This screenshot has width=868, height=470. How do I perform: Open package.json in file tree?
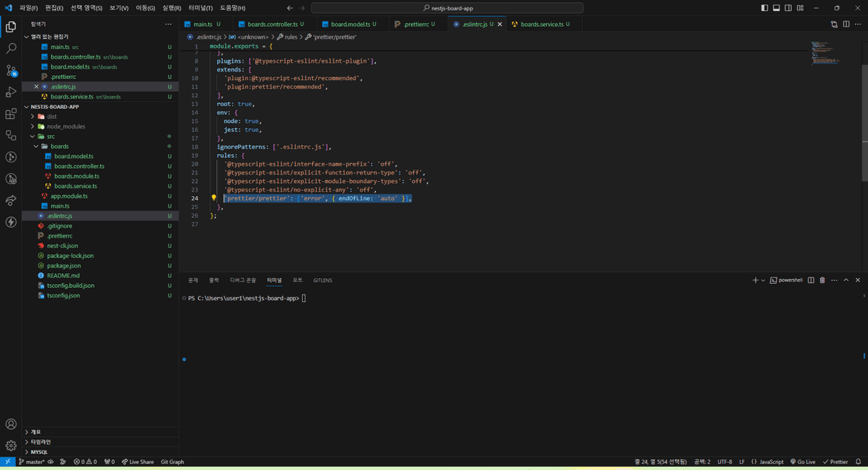(64, 266)
